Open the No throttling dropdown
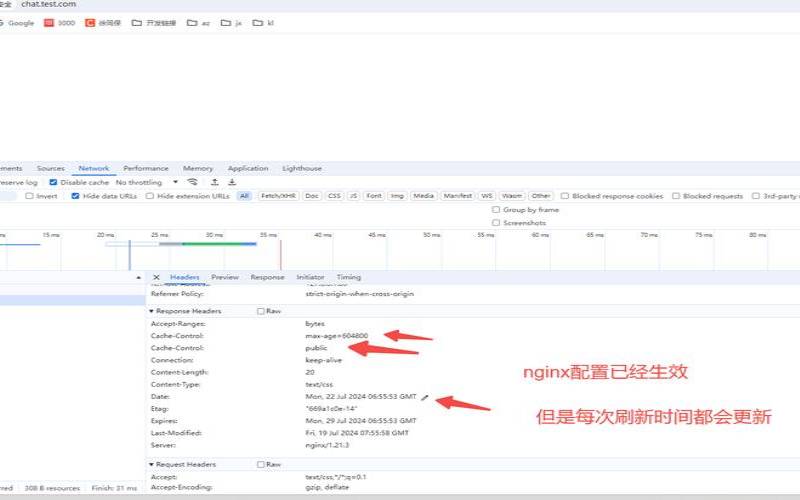 (143, 183)
